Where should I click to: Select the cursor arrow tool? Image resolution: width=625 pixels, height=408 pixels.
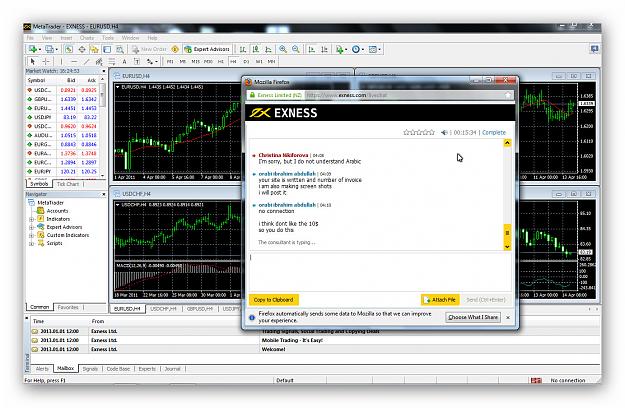(33, 61)
